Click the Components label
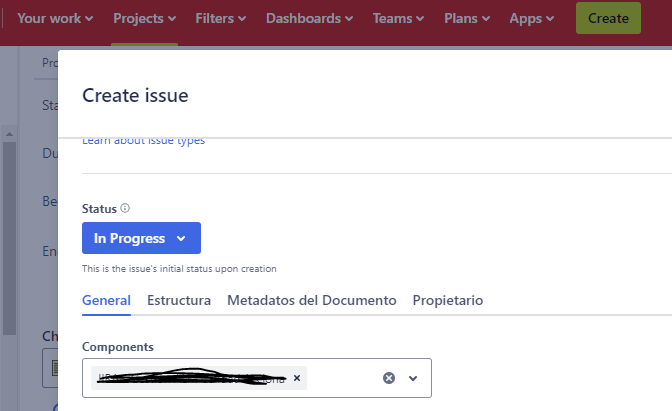Viewport: 672px width, 411px height. [x=118, y=347]
